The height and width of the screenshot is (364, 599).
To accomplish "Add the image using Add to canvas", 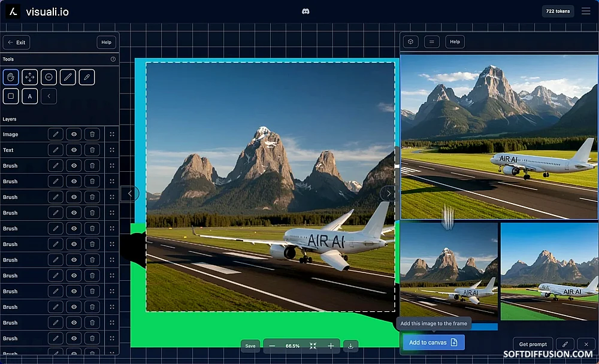I will click(434, 342).
